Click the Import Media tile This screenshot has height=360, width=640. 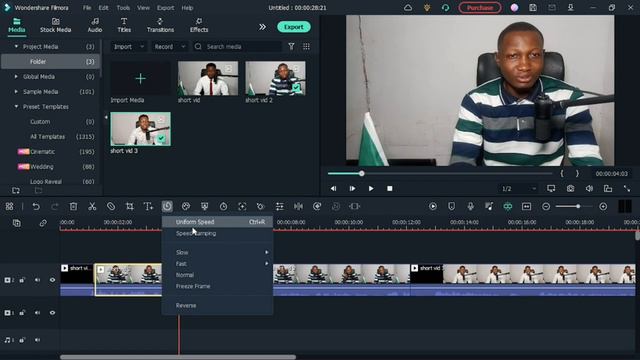pos(140,82)
